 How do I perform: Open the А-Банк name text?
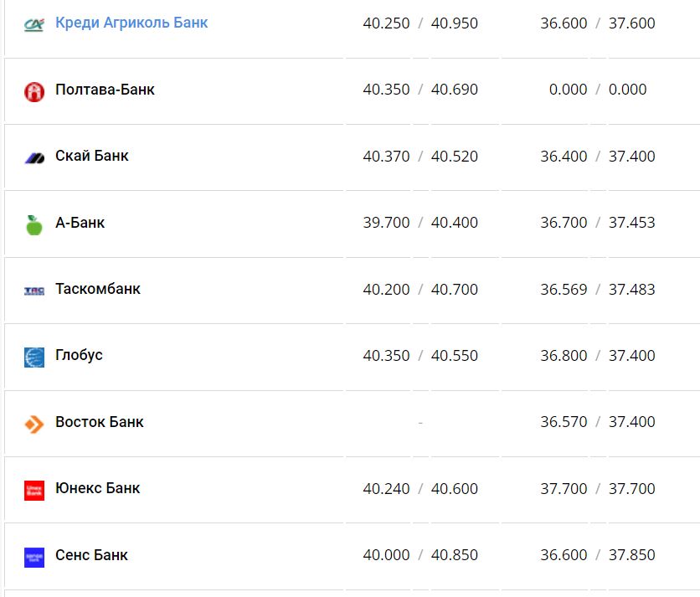(80, 223)
